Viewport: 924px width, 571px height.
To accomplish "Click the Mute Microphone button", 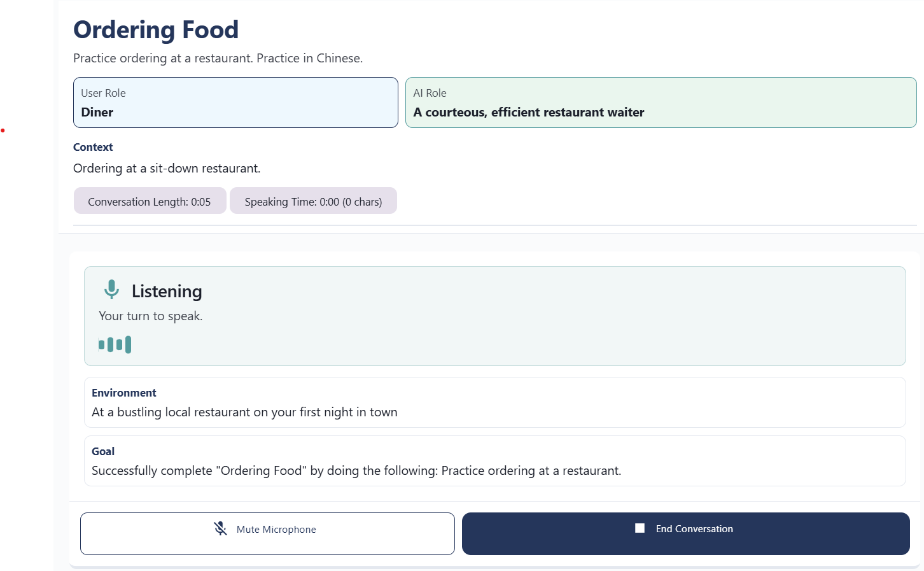I will coord(267,533).
